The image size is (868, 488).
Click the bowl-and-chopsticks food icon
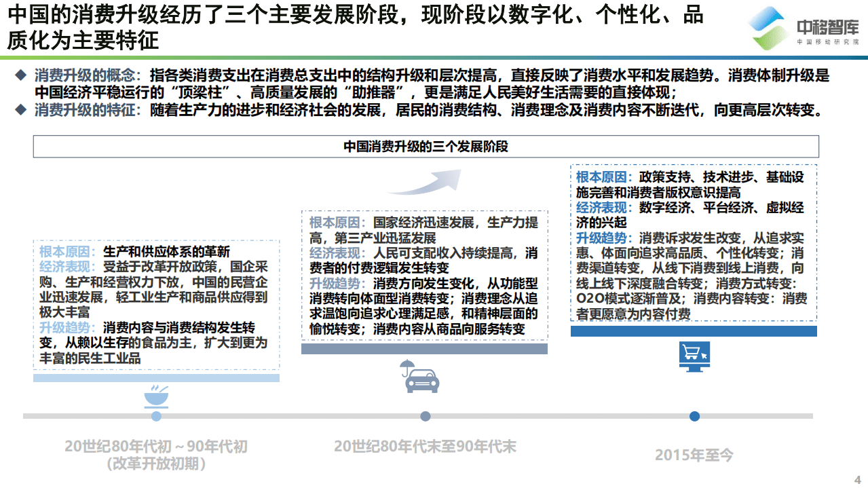[x=156, y=396]
